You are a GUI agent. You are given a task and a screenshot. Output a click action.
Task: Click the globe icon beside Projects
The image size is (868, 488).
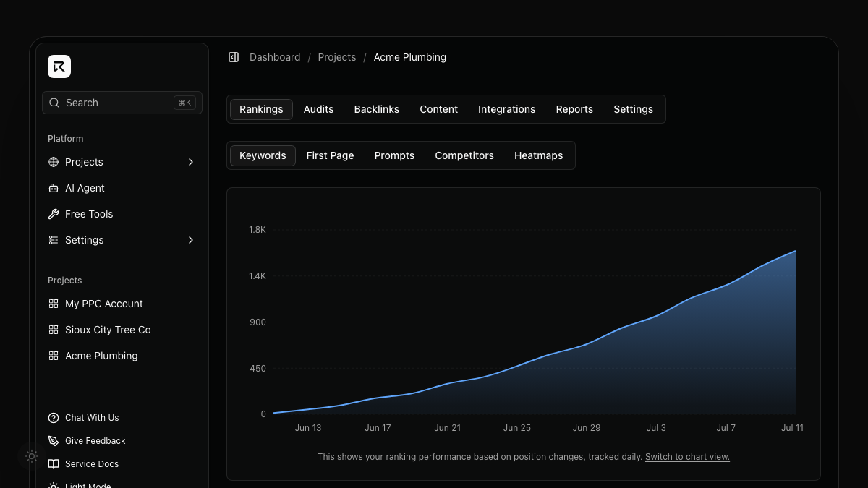point(54,162)
